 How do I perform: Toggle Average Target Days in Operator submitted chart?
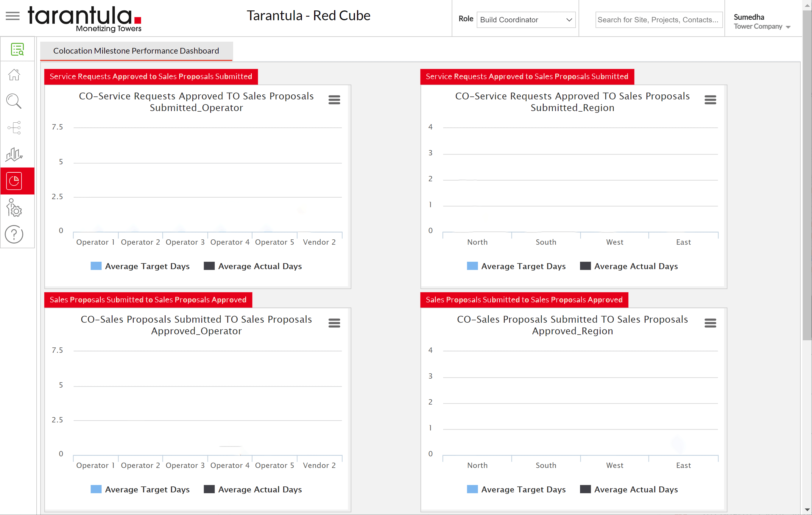coord(140,266)
